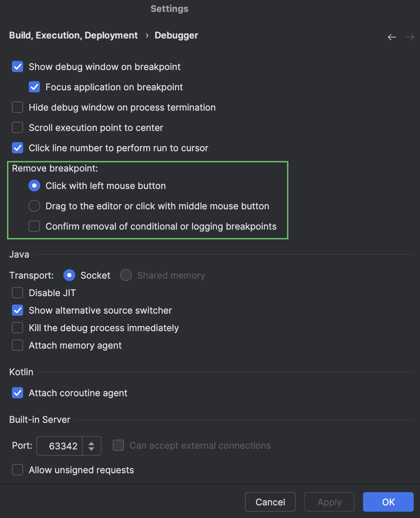Uncheck "Show debug window on breakpoint"

coord(17,66)
